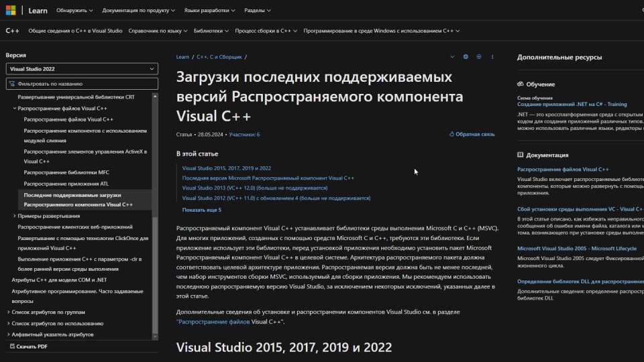Expand Справочник по языку menu
This screenshot has width=644, height=362.
point(158,31)
